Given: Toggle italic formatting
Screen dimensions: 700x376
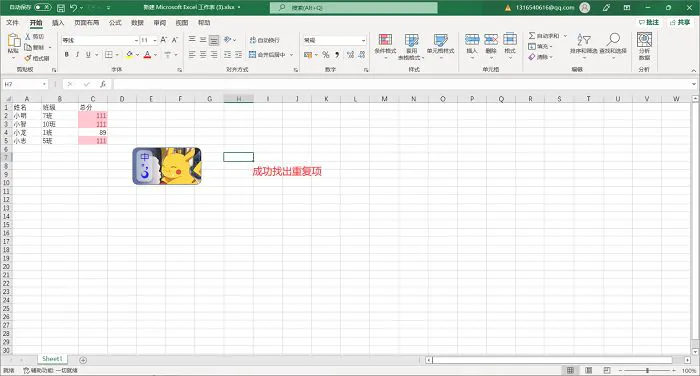Looking at the screenshot, I should pyautogui.click(x=77, y=54).
